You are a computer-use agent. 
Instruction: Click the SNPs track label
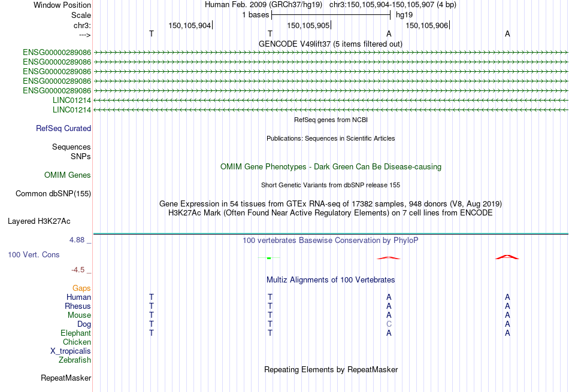pyautogui.click(x=81, y=156)
